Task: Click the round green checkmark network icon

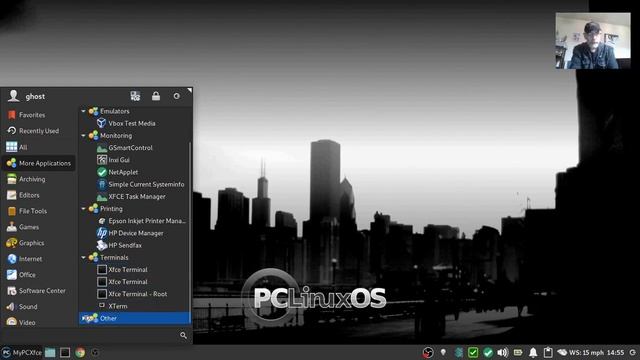Action: (x=488, y=352)
